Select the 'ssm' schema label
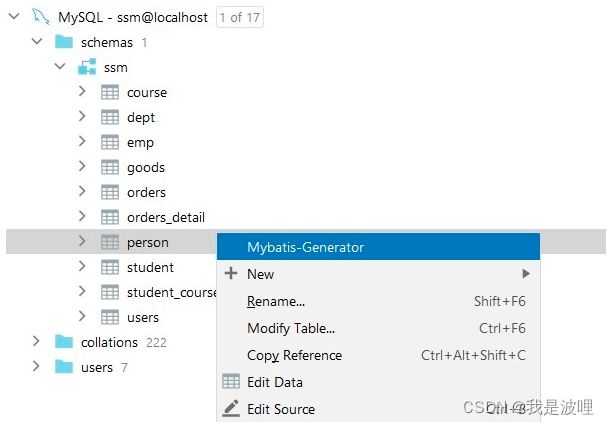 click(116, 68)
